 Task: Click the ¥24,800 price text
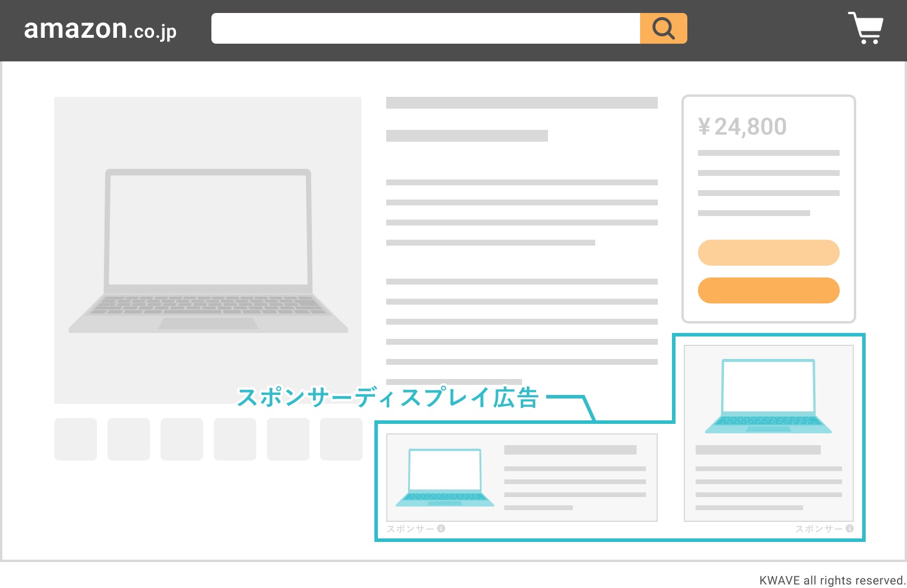pos(742,126)
